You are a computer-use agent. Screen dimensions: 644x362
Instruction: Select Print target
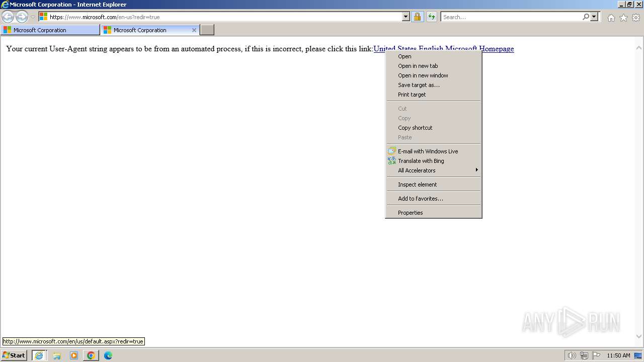433,95
